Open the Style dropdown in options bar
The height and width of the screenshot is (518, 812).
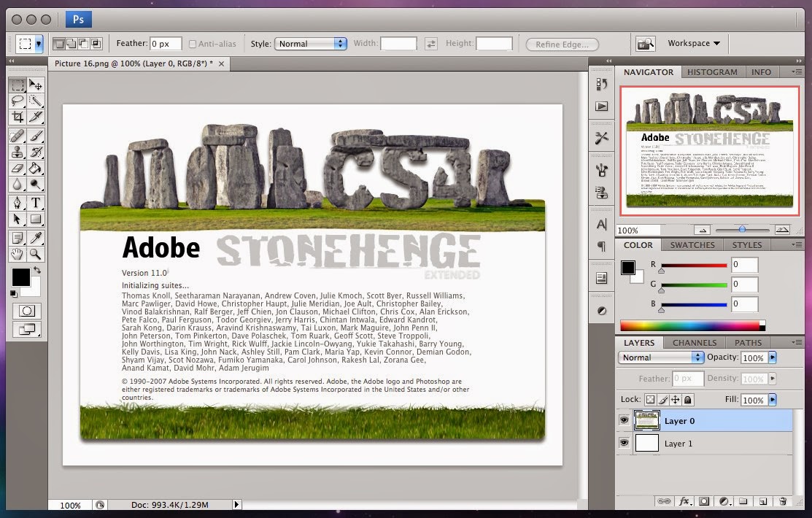click(x=309, y=44)
